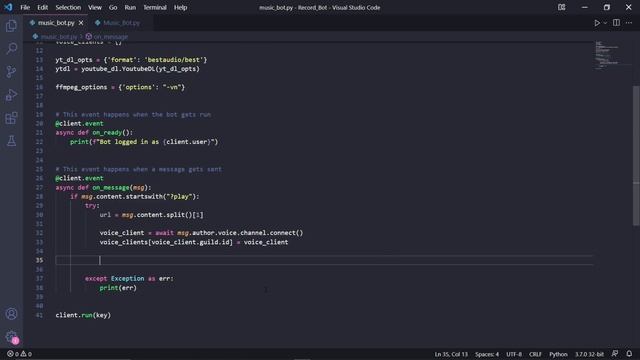Screen dimensions: 640x360
Task: Open the Go menu
Action: pos(113,7)
